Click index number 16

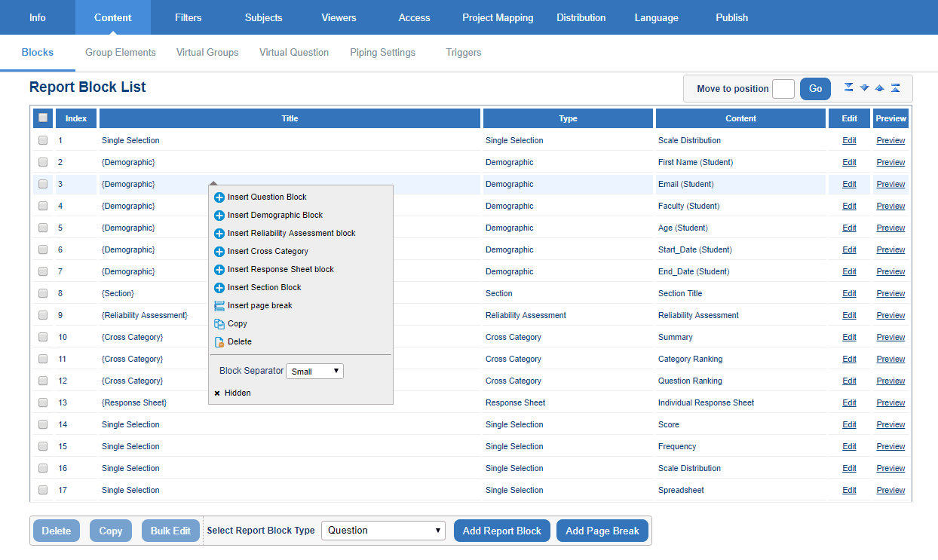pyautogui.click(x=63, y=468)
